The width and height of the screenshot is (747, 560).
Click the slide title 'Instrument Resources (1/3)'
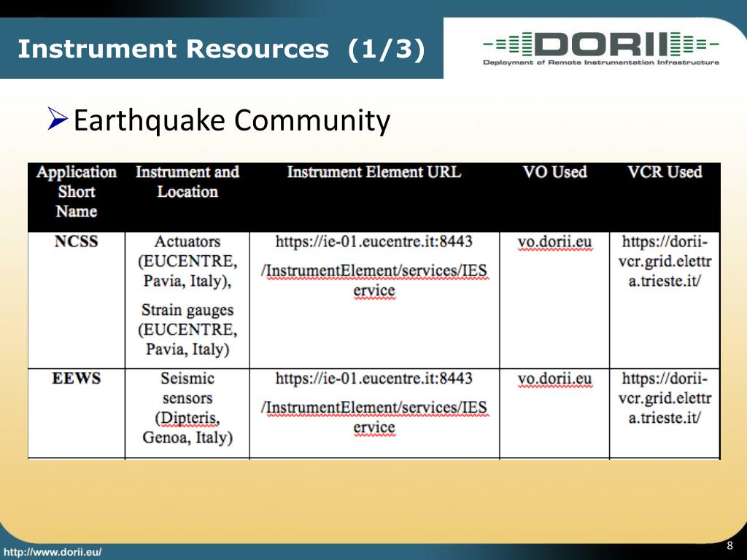221,49
